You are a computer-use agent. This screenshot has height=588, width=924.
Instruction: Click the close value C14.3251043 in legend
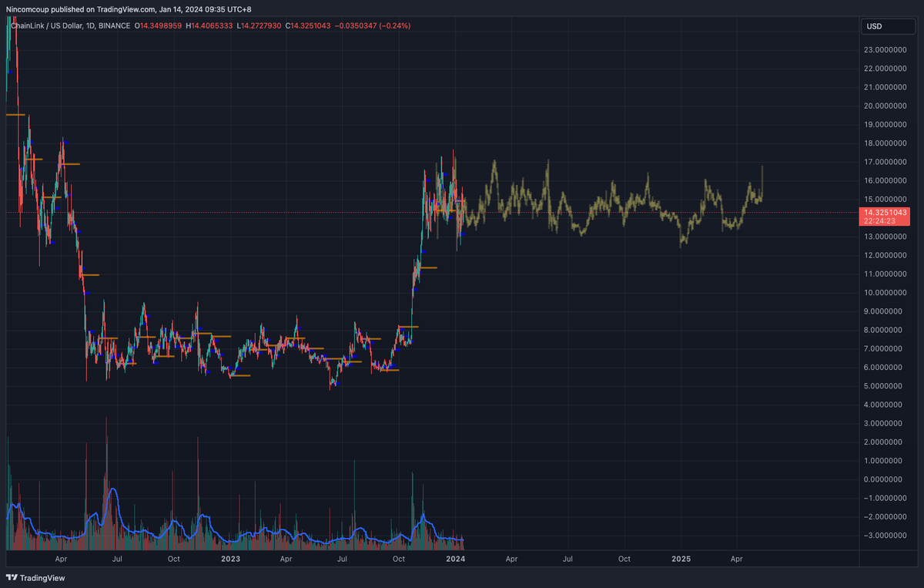point(310,26)
